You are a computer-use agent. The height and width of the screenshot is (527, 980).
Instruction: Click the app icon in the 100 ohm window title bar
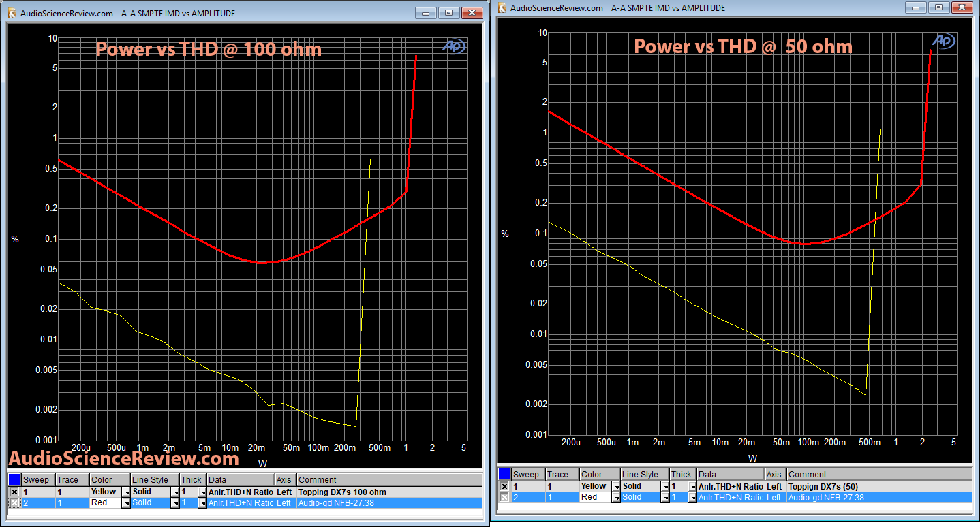point(12,13)
